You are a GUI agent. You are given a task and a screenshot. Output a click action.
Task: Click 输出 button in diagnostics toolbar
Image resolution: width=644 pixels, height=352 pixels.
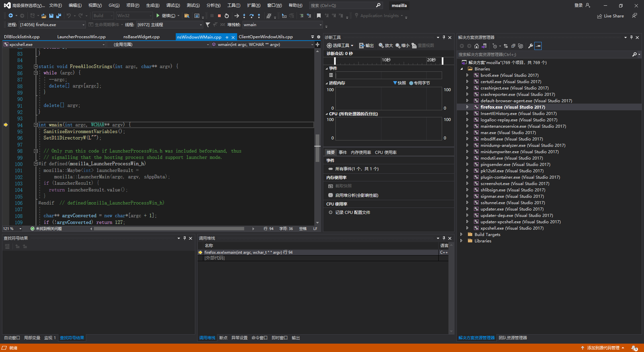click(366, 46)
